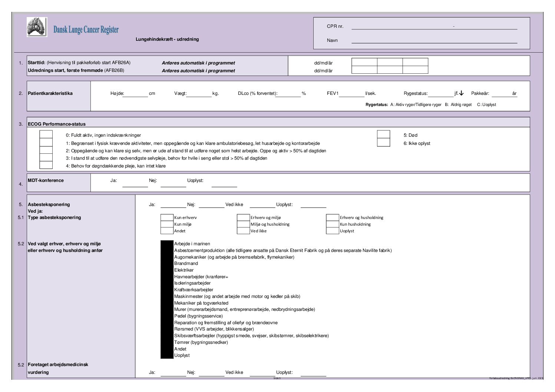The image size is (555, 392).
Task: Click the Ja field for Asbesteksponering
Action: point(173,205)
